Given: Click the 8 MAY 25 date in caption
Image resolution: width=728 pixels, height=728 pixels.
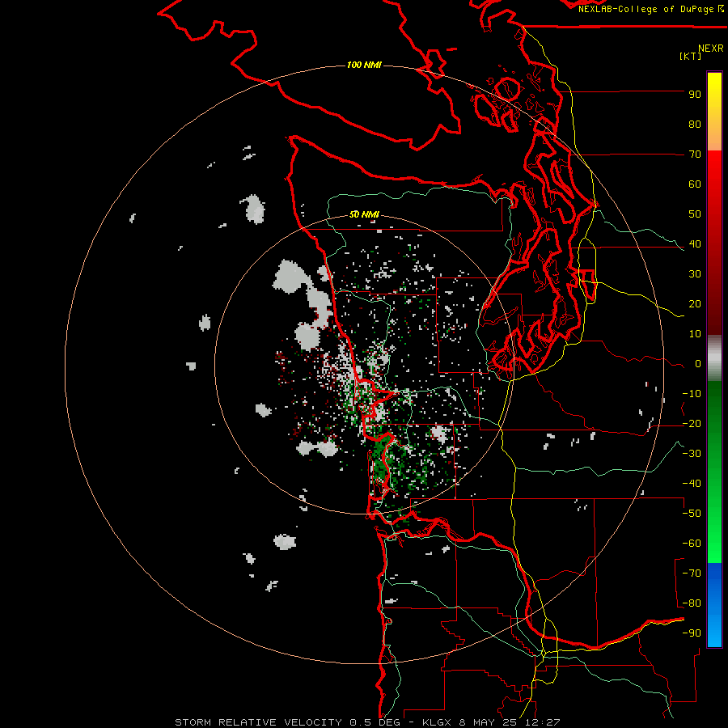Looking at the screenshot, I should 489,722.
